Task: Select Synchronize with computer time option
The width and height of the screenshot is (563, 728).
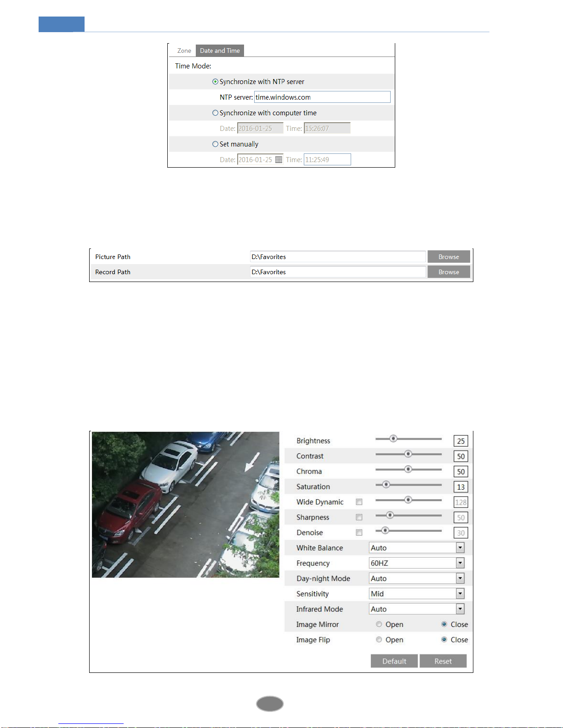Action: (x=215, y=113)
